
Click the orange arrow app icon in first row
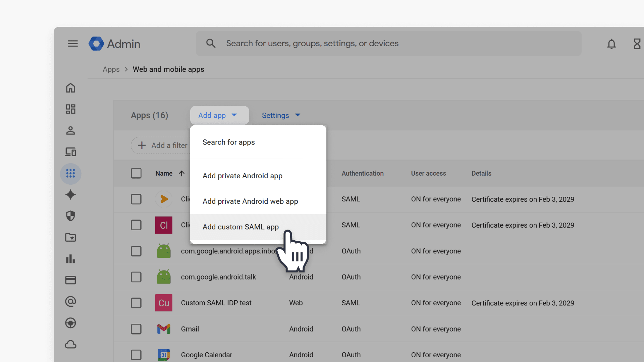tap(164, 199)
